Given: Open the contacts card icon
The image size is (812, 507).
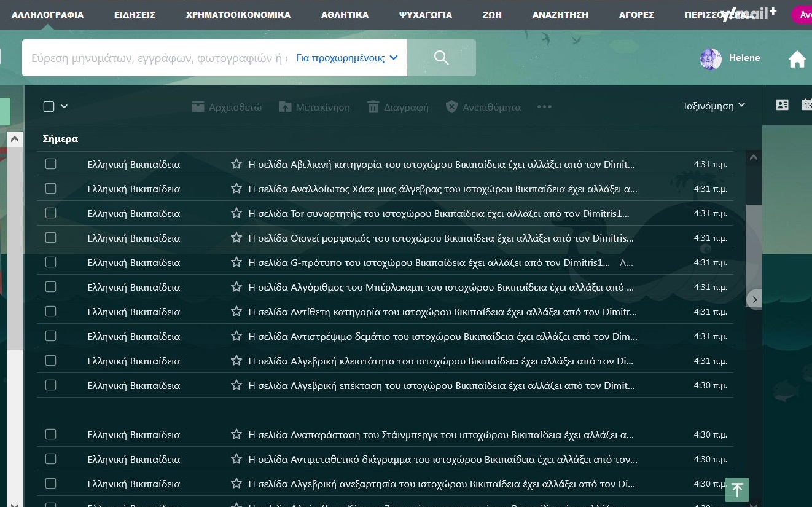Looking at the screenshot, I should (782, 105).
